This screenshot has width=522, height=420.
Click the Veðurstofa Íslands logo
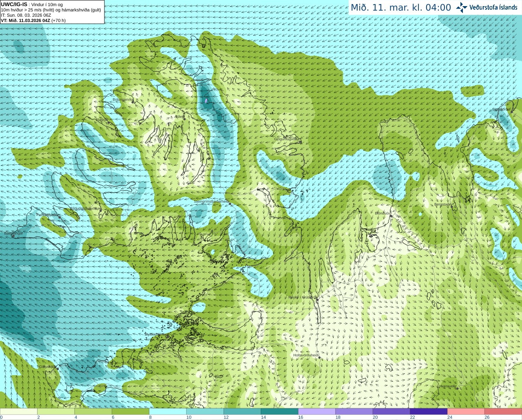pyautogui.click(x=487, y=7)
